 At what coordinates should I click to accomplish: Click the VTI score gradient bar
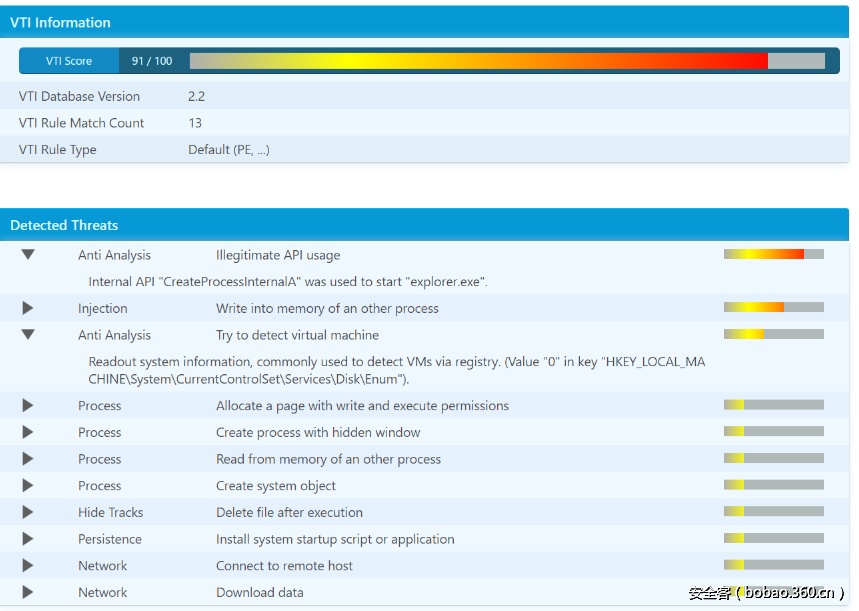click(x=507, y=61)
